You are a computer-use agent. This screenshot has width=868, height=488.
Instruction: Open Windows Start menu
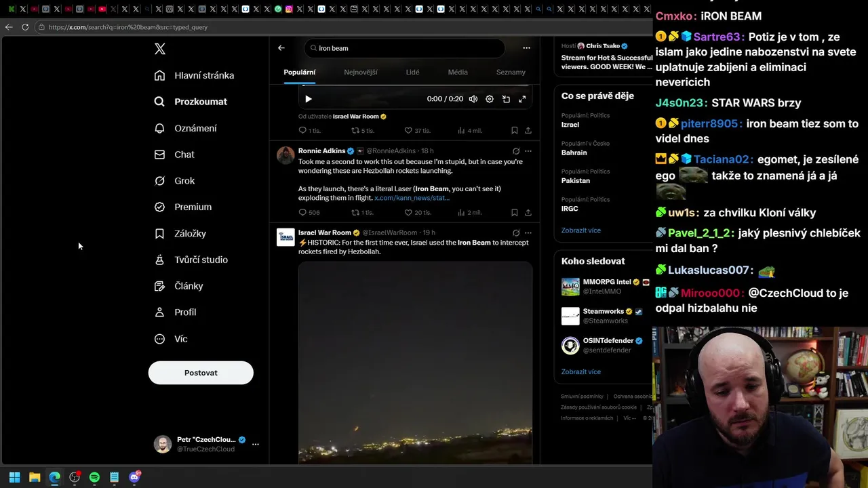tap(14, 477)
